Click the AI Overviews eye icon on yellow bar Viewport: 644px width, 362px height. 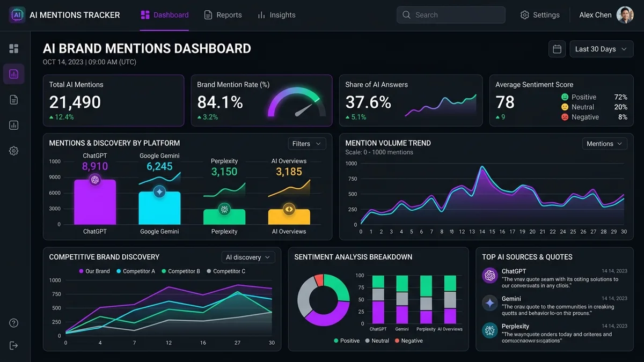289,209
